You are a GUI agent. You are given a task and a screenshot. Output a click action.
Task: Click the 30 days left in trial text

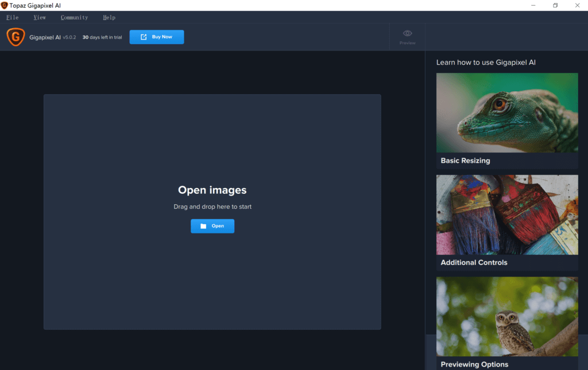[x=103, y=37]
